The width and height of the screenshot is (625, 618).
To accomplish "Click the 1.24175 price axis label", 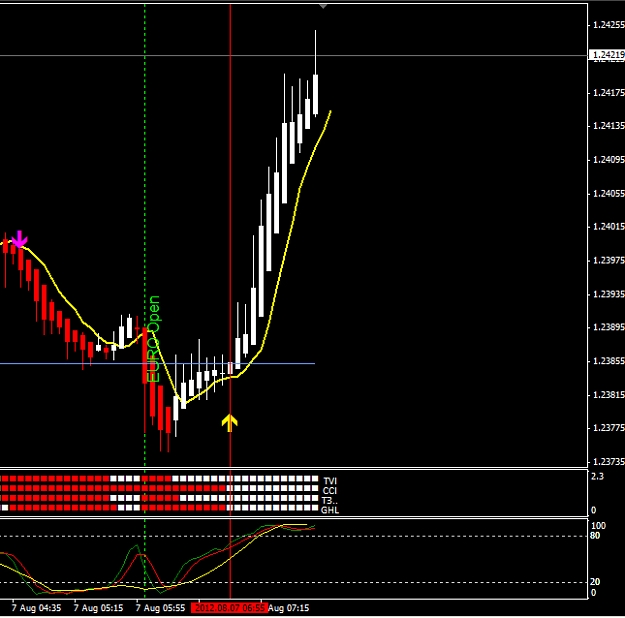I will click(609, 93).
